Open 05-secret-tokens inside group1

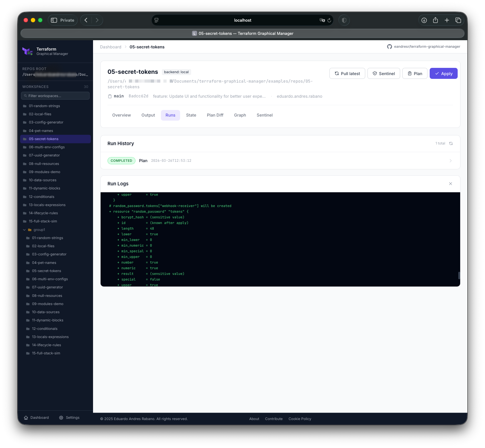pyautogui.click(x=57, y=271)
